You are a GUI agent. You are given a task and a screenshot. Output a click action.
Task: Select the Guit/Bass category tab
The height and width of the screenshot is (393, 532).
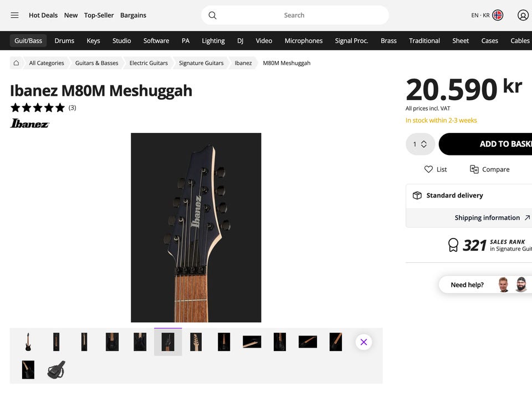pos(28,40)
